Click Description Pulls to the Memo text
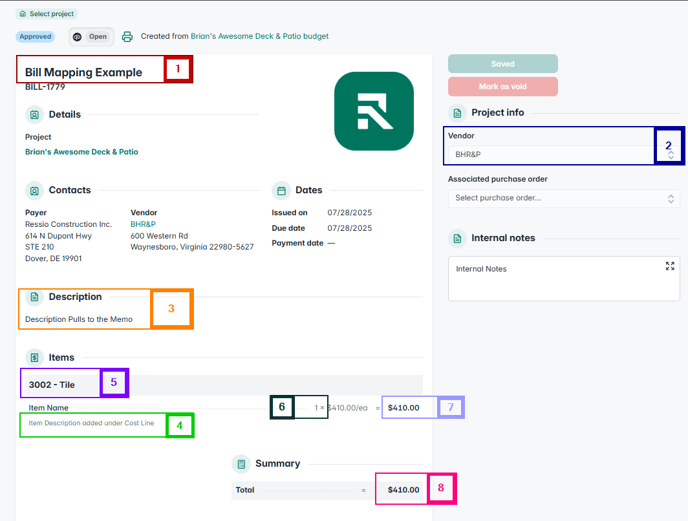This screenshot has height=521, width=688. tap(79, 320)
